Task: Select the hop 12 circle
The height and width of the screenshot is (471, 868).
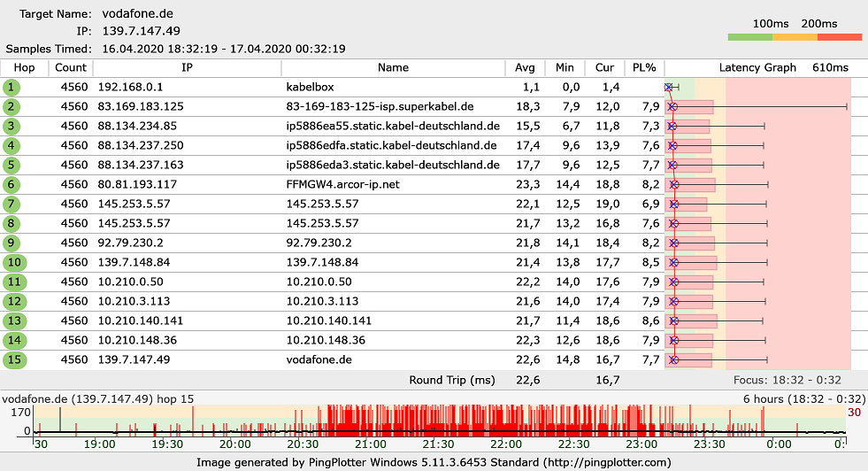Action: pos(14,301)
